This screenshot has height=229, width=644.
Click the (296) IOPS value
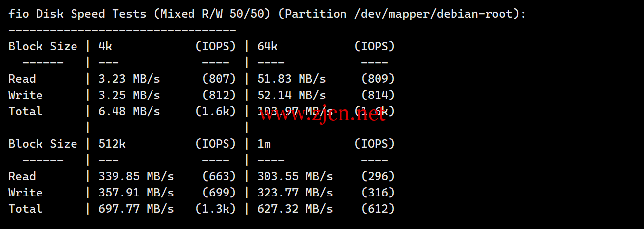(378, 176)
